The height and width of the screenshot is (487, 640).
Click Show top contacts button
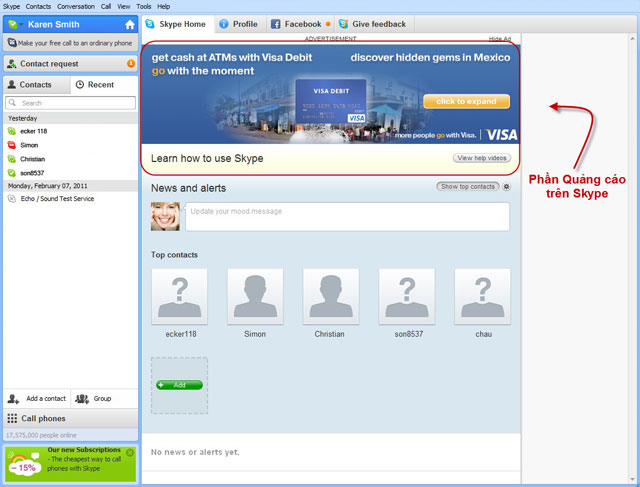[468, 187]
